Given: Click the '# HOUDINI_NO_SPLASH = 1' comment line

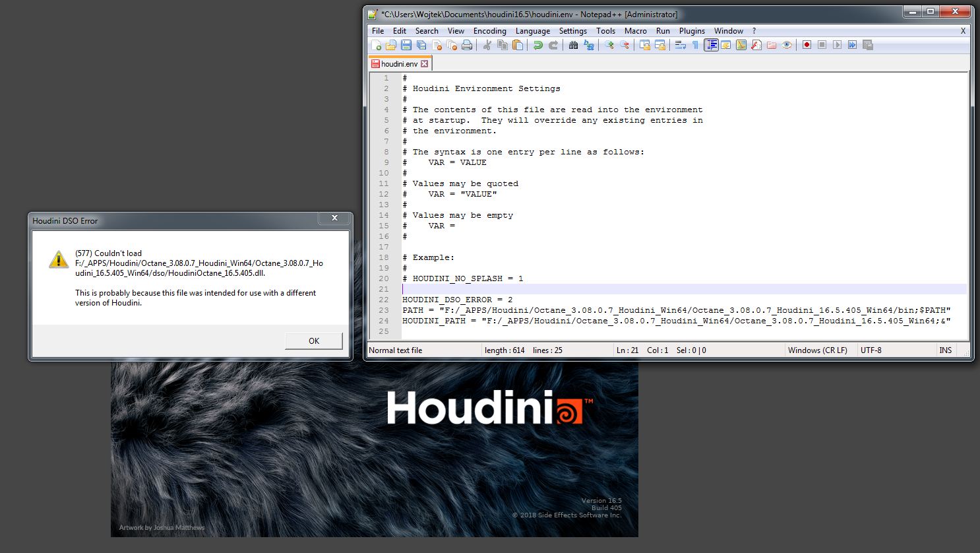Looking at the screenshot, I should point(463,278).
